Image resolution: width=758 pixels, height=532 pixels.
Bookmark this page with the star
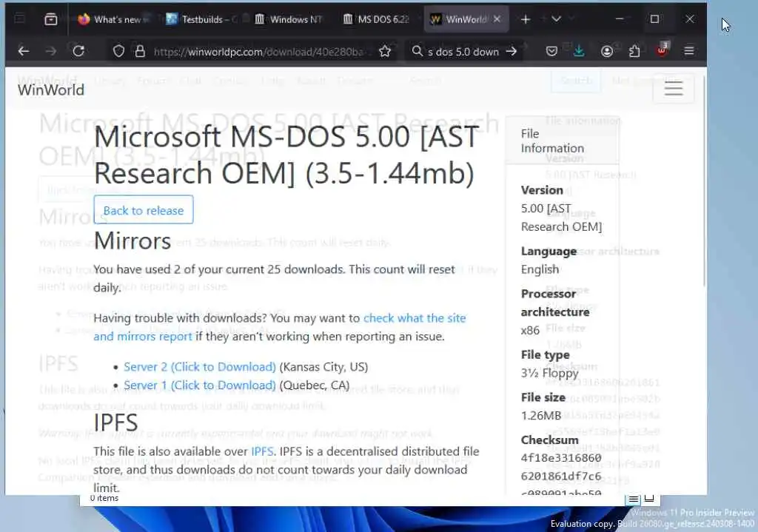tap(385, 51)
